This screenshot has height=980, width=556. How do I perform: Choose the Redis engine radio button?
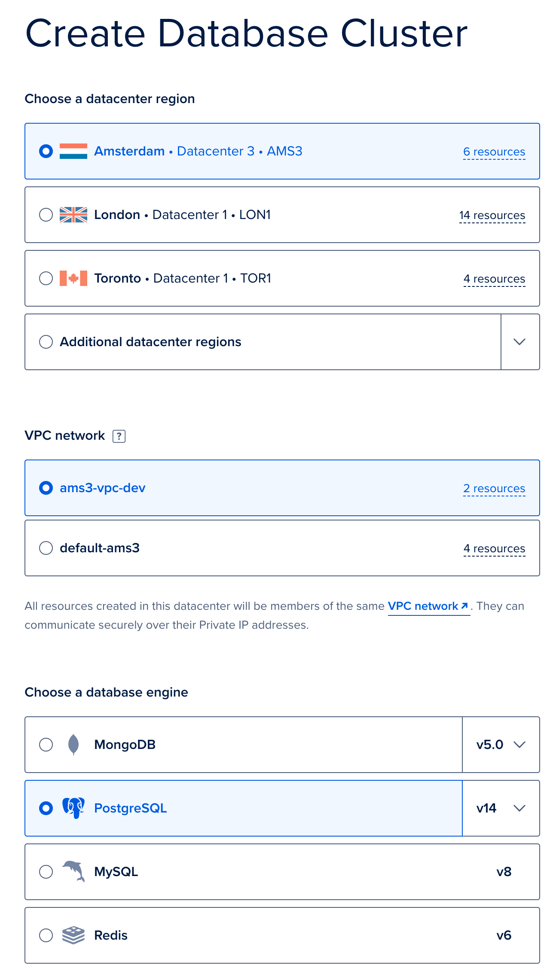tap(46, 935)
